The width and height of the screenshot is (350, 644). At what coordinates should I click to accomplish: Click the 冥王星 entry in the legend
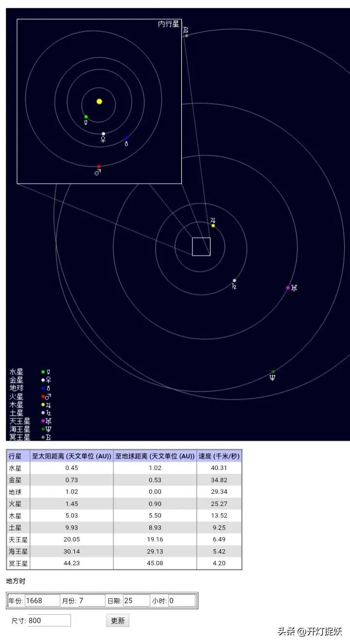pos(20,437)
